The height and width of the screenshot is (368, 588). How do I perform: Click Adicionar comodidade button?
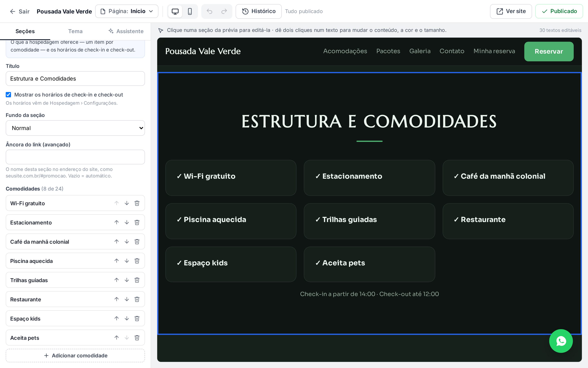tap(75, 355)
